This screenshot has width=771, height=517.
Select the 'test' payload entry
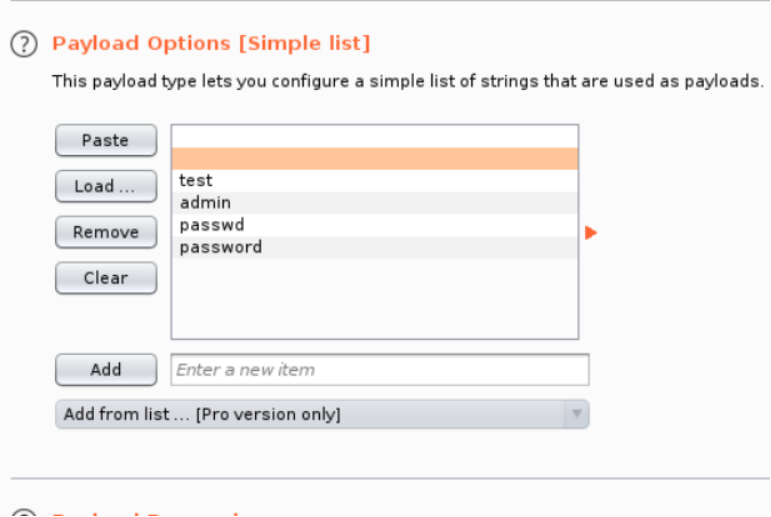[196, 181]
